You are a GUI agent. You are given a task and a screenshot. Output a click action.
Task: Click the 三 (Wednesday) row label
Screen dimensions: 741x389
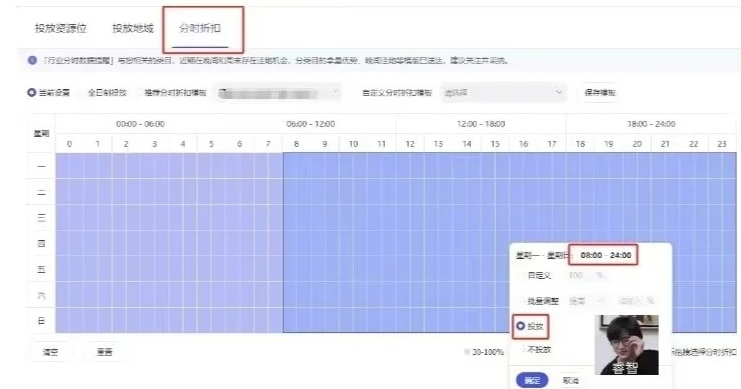point(41,217)
